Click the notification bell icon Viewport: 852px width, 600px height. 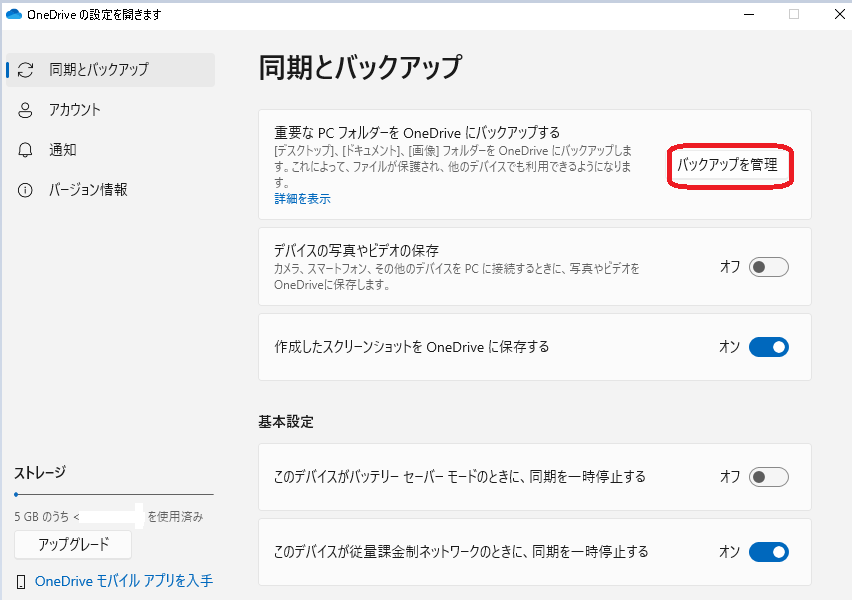tap(26, 150)
